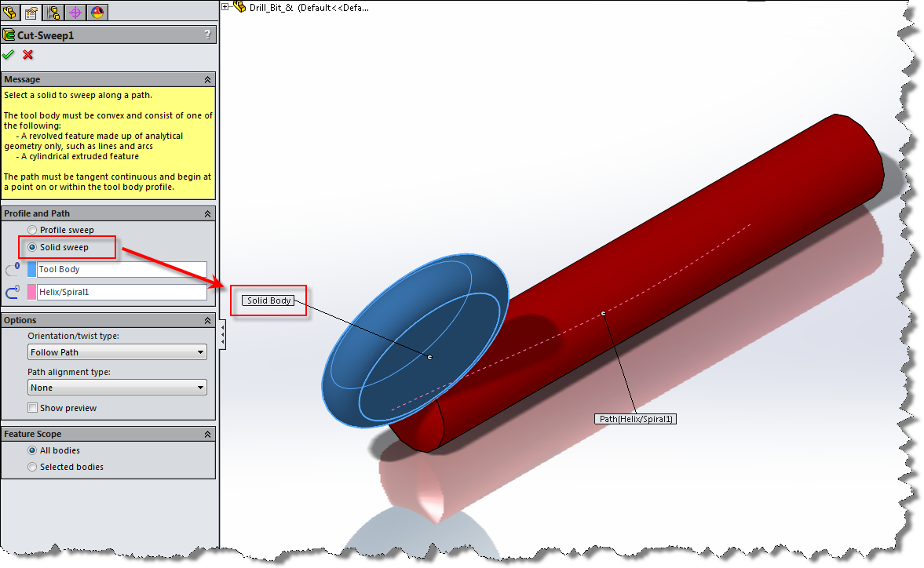Select the ConfigurationManager tab icon
Image resolution: width=924 pixels, height=568 pixels.
(x=53, y=12)
